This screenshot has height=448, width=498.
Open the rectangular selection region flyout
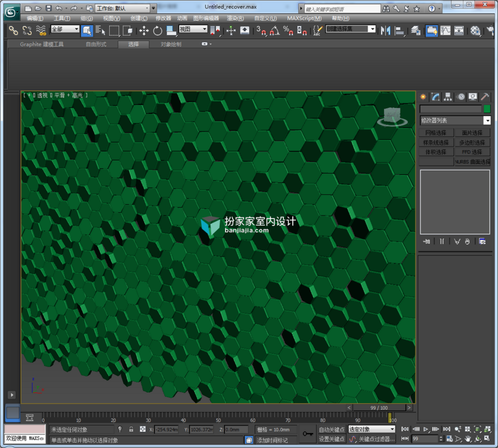pyautogui.click(x=114, y=30)
